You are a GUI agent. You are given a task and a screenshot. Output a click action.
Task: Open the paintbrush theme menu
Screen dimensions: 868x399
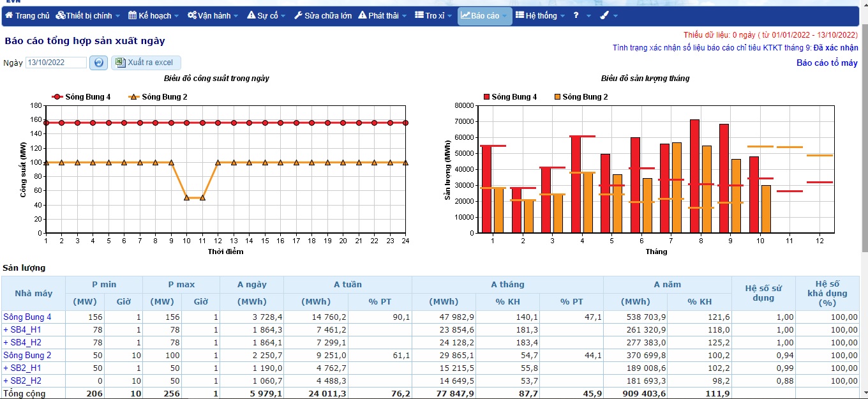point(609,15)
